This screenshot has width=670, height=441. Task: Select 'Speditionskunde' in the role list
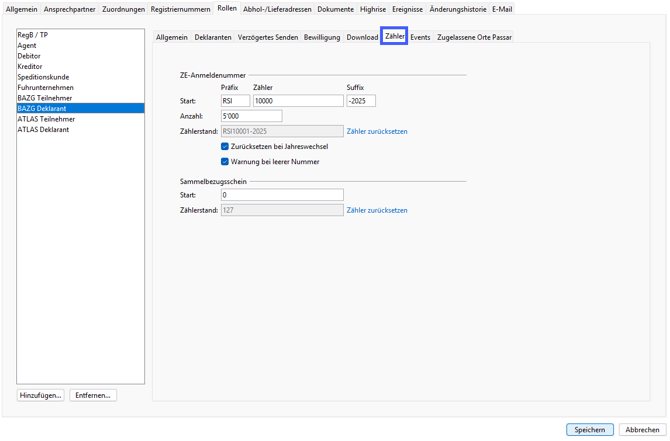pos(43,77)
